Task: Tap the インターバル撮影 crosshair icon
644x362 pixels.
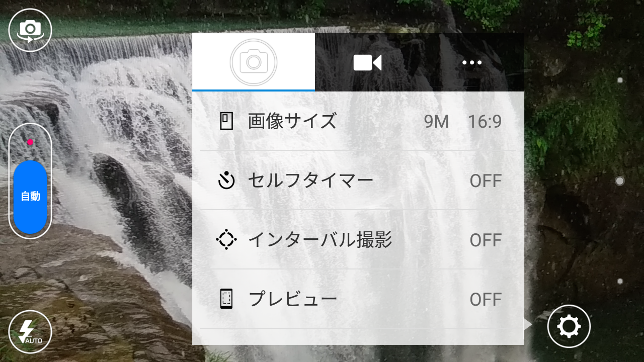Action: [226, 240]
